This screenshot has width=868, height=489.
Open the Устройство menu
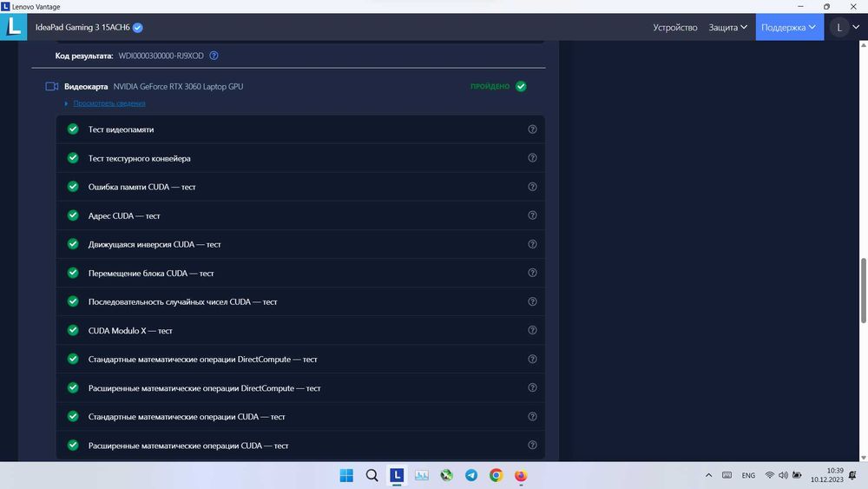[x=674, y=27]
